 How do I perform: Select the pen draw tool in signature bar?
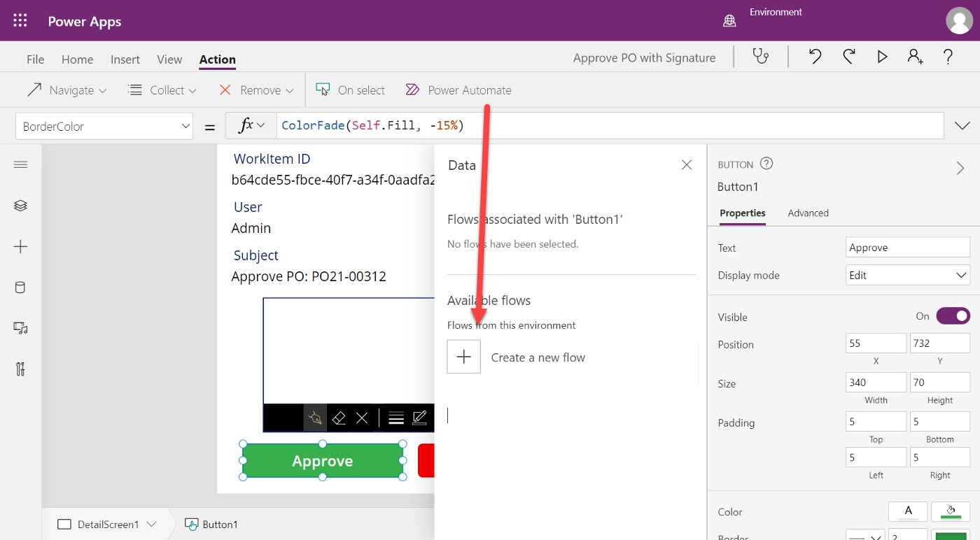tap(315, 418)
